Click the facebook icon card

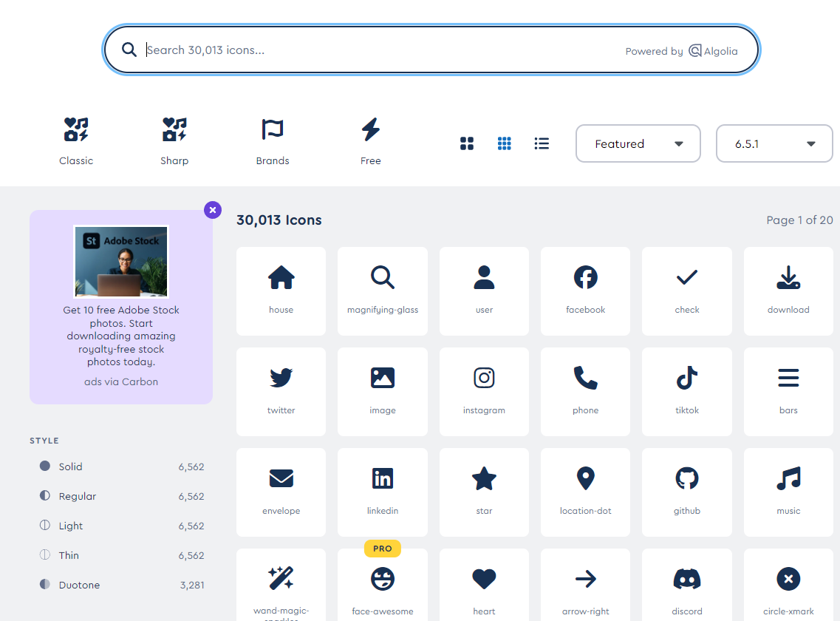click(x=585, y=291)
